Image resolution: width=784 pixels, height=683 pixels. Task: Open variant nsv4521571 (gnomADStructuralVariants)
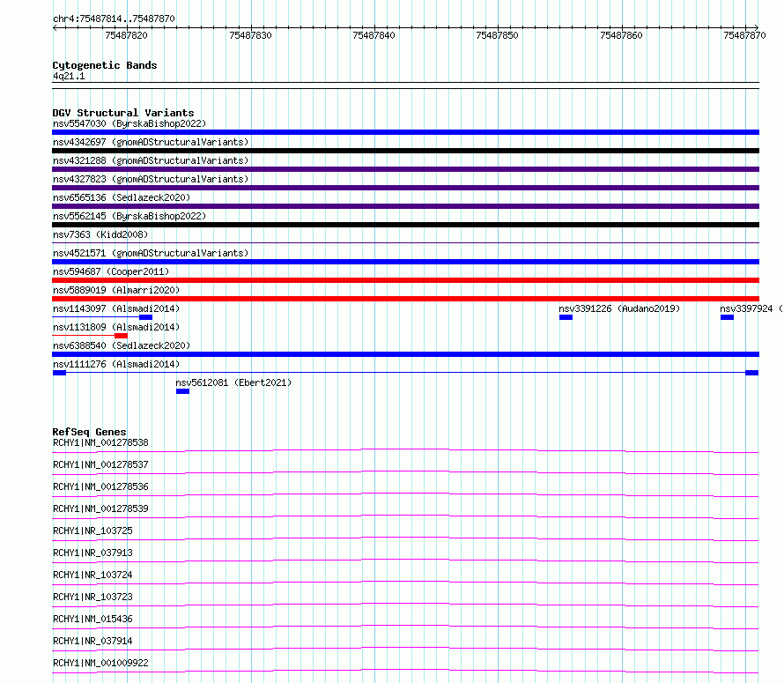tap(151, 253)
